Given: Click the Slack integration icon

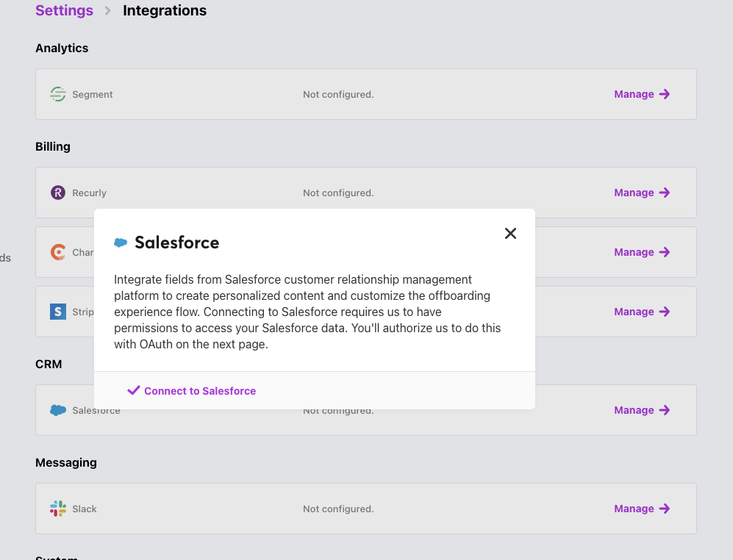Looking at the screenshot, I should [x=58, y=509].
